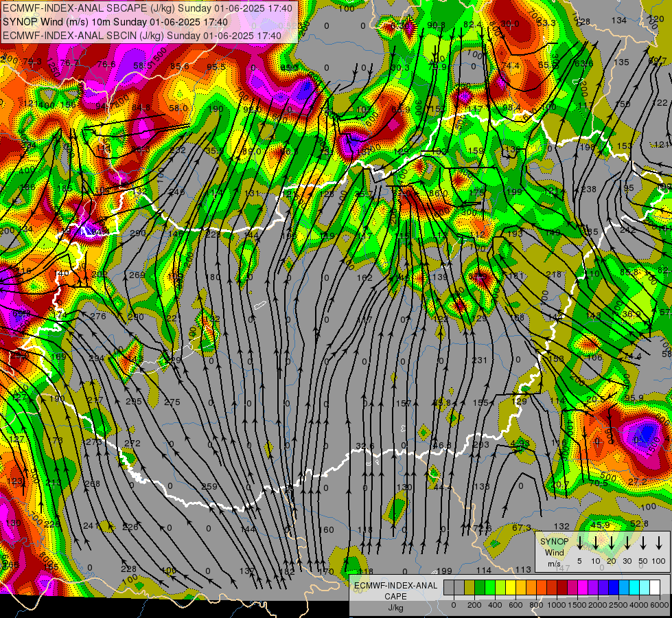Click the 1500 value on CAPE scale
672x618 pixels.
[x=577, y=605]
